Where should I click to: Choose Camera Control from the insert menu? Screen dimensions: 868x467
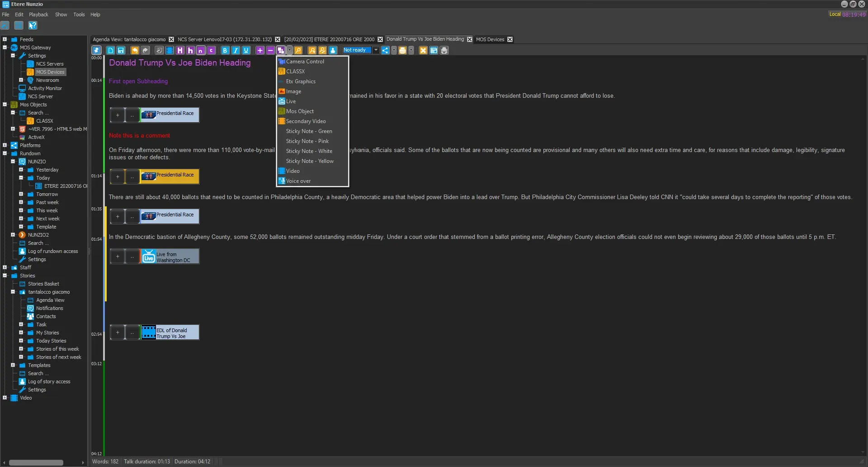click(305, 62)
